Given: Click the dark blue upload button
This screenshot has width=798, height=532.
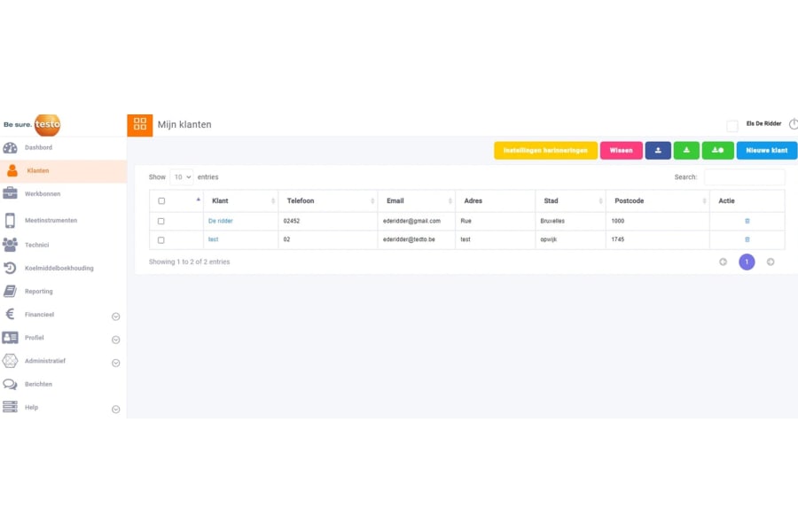Looking at the screenshot, I should click(658, 151).
